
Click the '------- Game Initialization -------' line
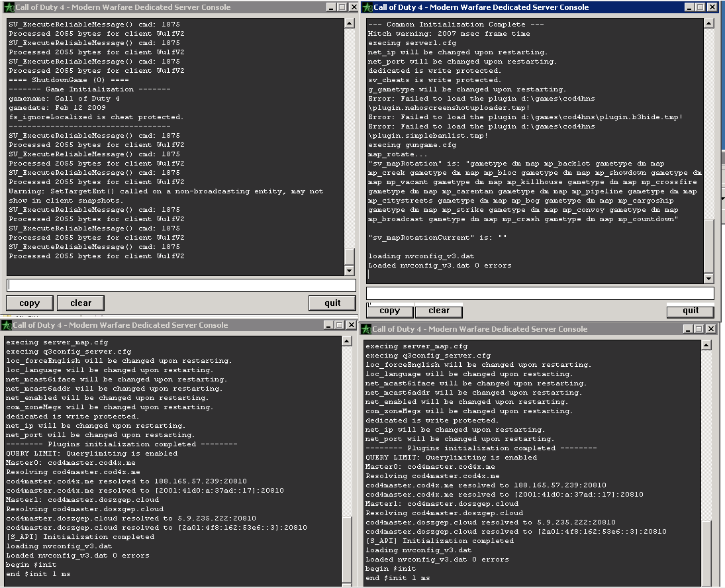click(89, 89)
